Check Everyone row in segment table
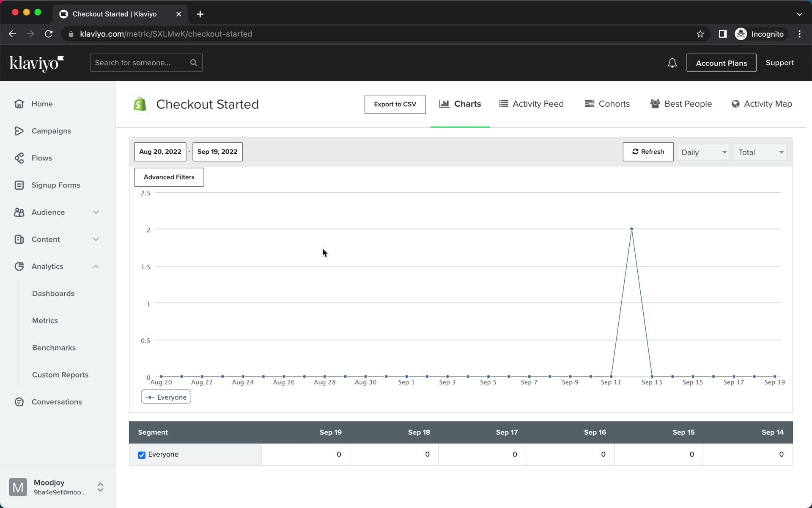The width and height of the screenshot is (812, 508). click(x=141, y=455)
